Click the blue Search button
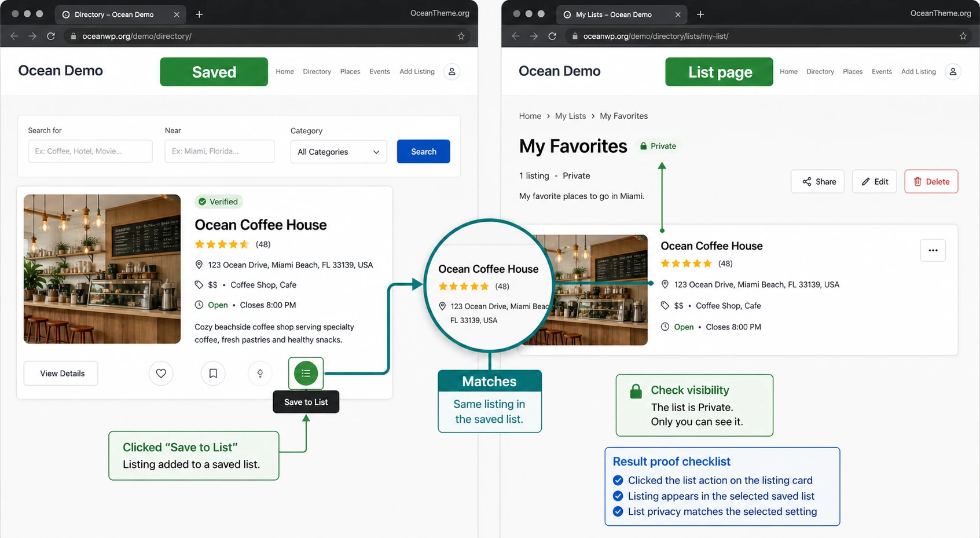The width and height of the screenshot is (980, 538). [x=424, y=151]
